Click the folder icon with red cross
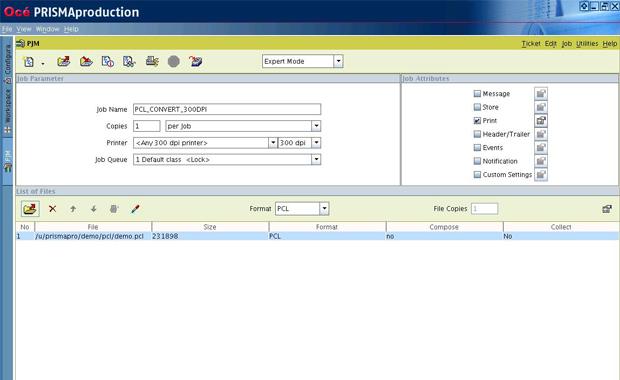The width and height of the screenshot is (620, 380). click(x=86, y=61)
